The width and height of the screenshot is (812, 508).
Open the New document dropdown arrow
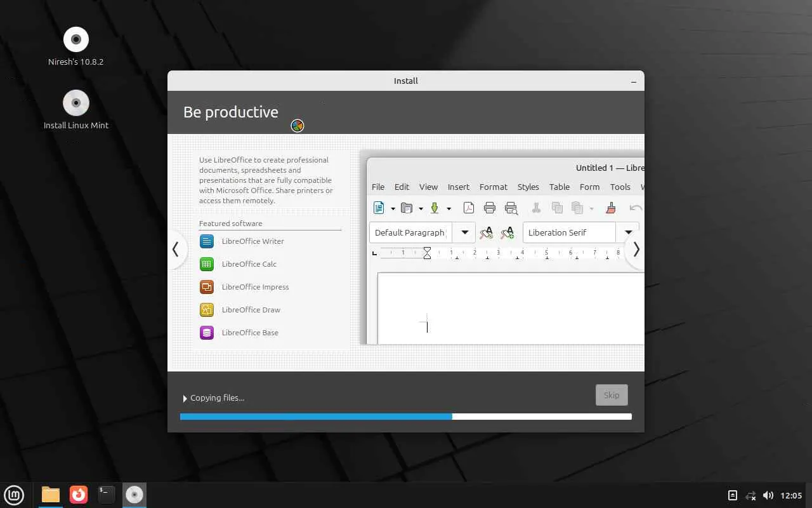(x=393, y=208)
